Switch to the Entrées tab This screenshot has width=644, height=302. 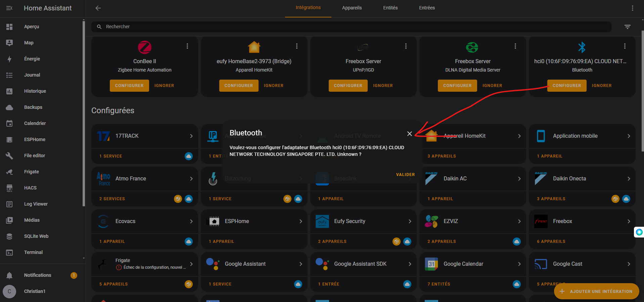[x=427, y=8]
